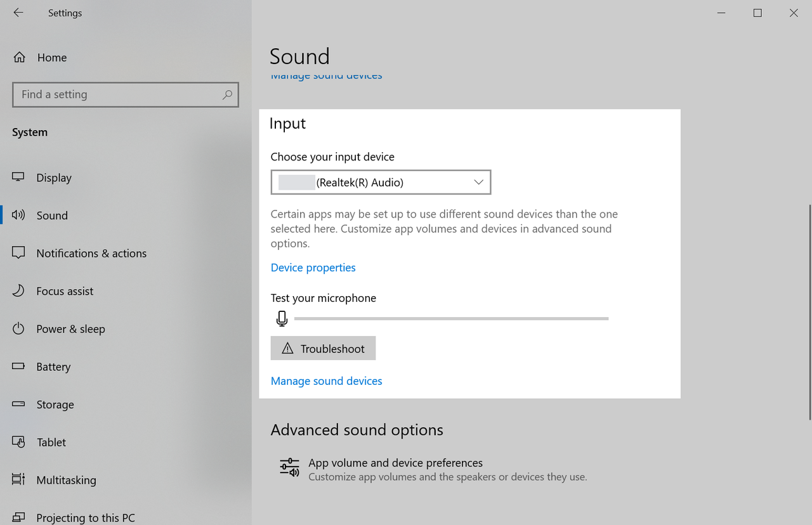Image resolution: width=812 pixels, height=525 pixels.
Task: Click the Display monitor icon
Action: point(18,178)
